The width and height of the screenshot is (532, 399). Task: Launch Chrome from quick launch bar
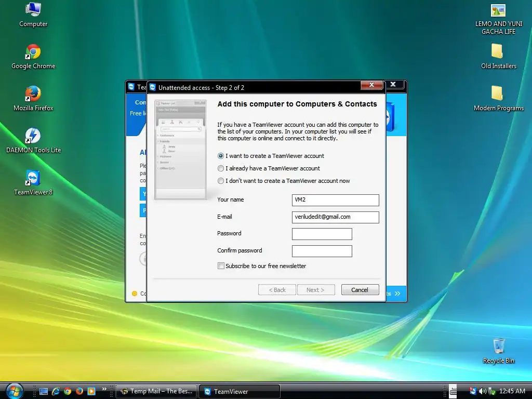tap(68, 391)
